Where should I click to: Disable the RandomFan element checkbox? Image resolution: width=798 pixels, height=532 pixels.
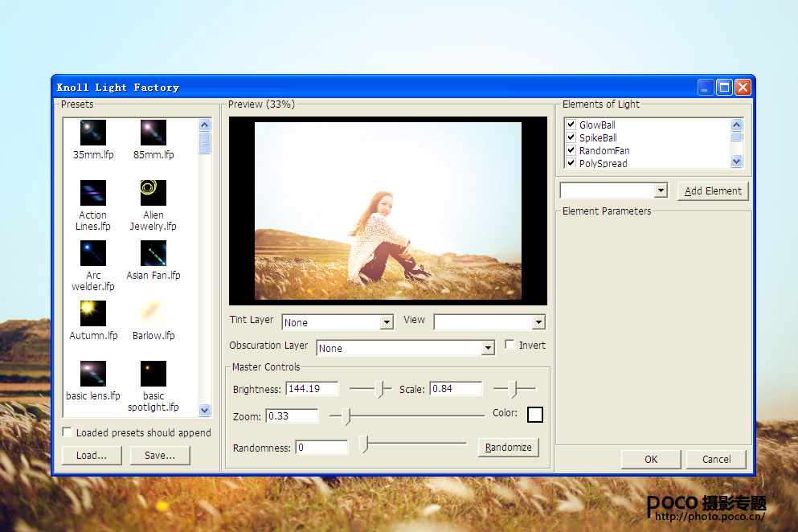point(571,150)
